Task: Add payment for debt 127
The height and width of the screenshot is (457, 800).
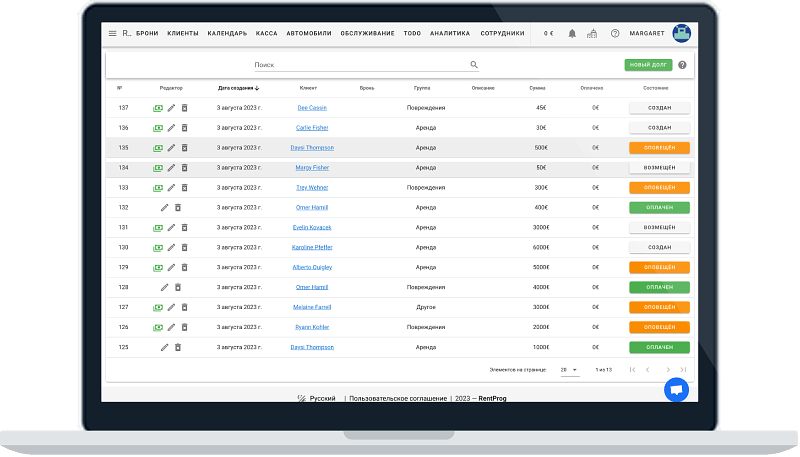Action: (x=158, y=308)
